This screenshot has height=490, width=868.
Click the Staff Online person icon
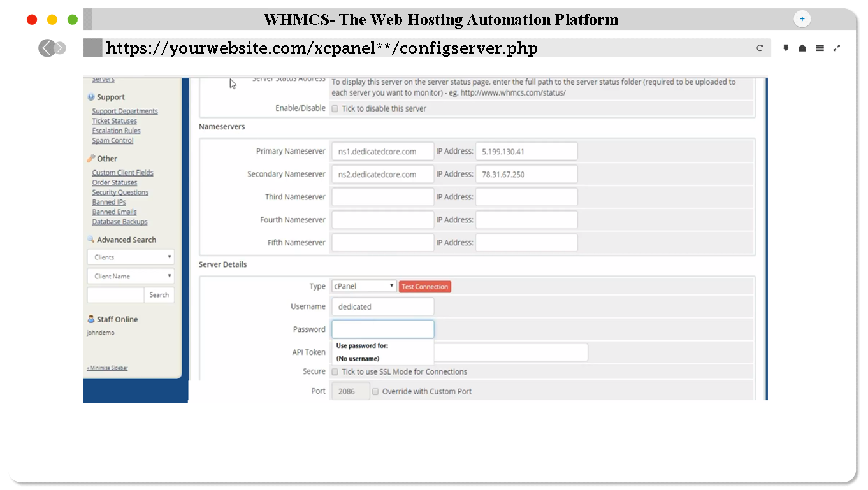pos(91,319)
